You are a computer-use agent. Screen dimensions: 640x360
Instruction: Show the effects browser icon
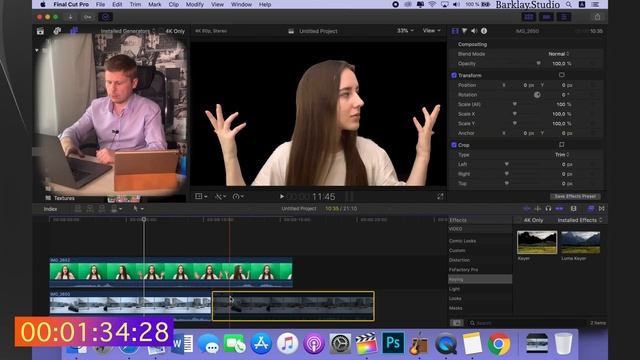591,209
